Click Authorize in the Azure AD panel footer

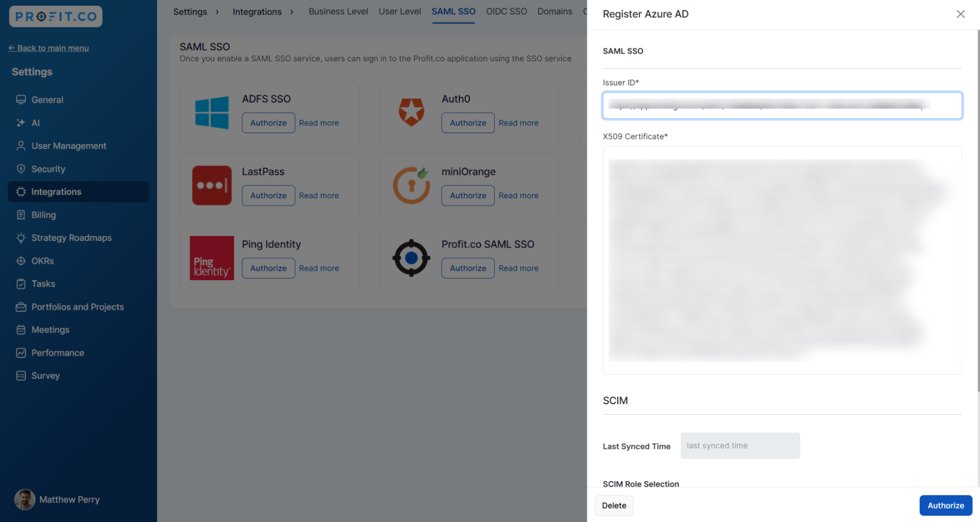(x=946, y=505)
